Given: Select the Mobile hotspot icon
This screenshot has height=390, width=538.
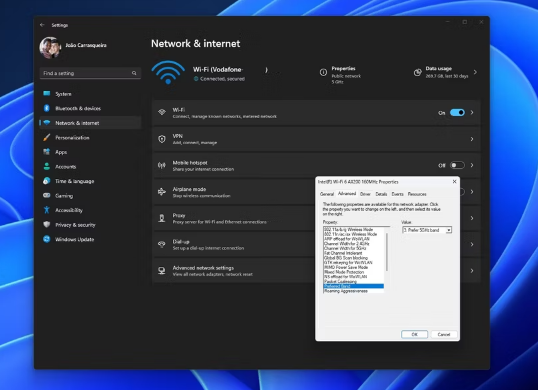Looking at the screenshot, I should pyautogui.click(x=162, y=165).
